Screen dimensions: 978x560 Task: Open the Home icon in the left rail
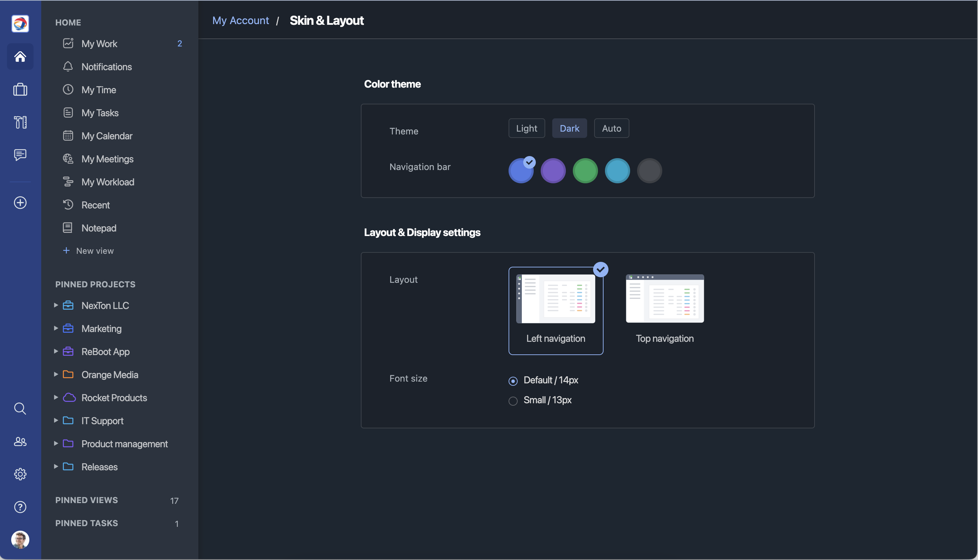coord(20,57)
